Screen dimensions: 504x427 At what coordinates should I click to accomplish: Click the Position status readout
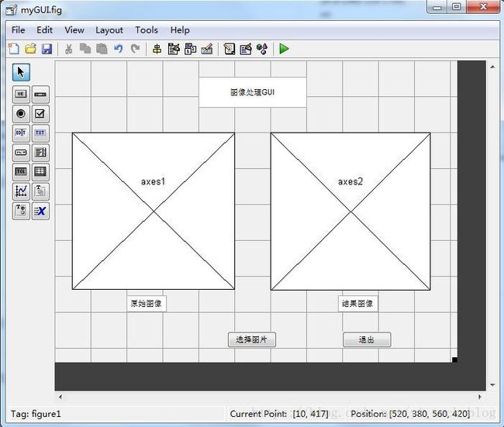[410, 414]
